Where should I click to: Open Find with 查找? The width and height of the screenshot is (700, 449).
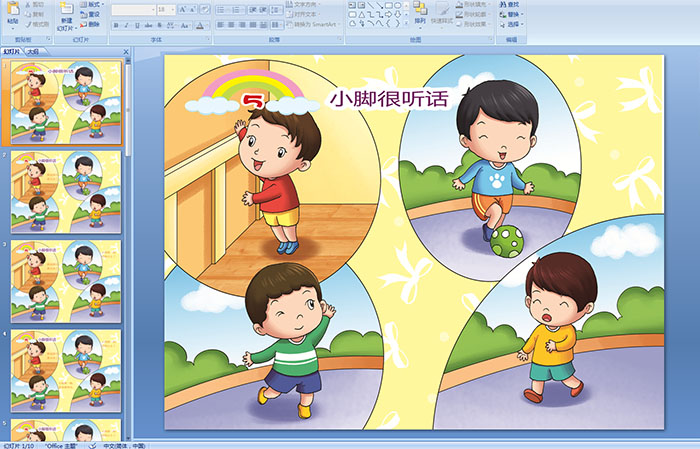pos(509,4)
